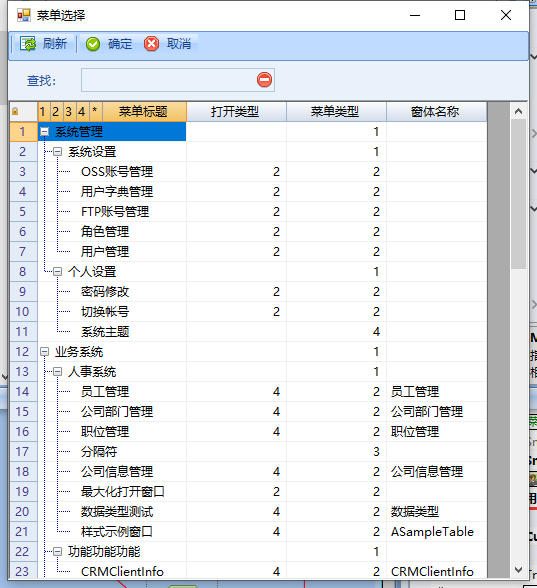Viewport: 537px width, 588px height.
Task: Click the green confirm (确定) checkmark icon
Action: (93, 44)
